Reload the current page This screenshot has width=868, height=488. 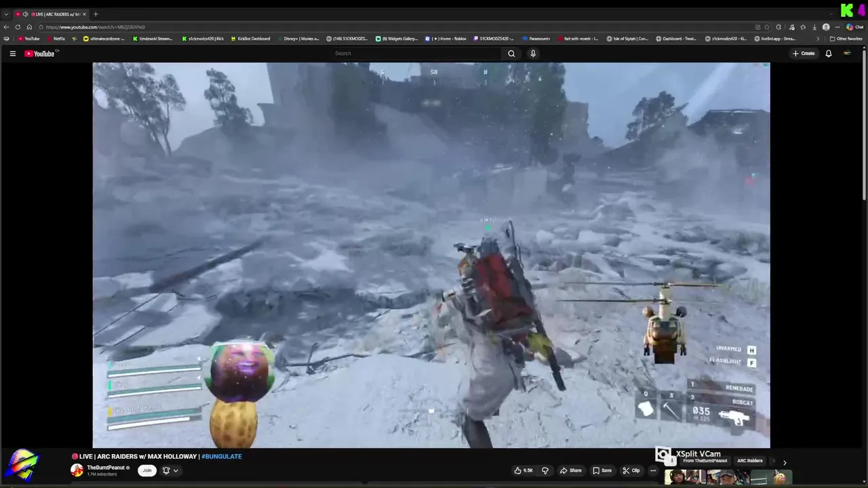18,27
